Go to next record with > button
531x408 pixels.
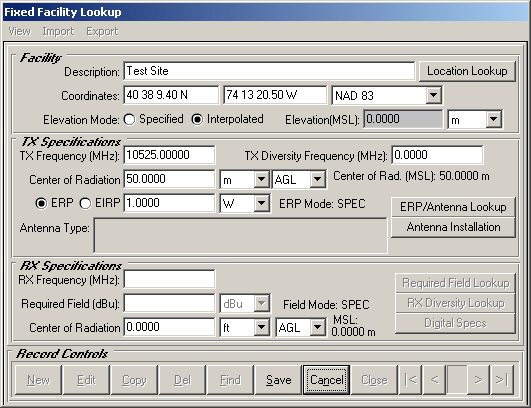coord(478,380)
